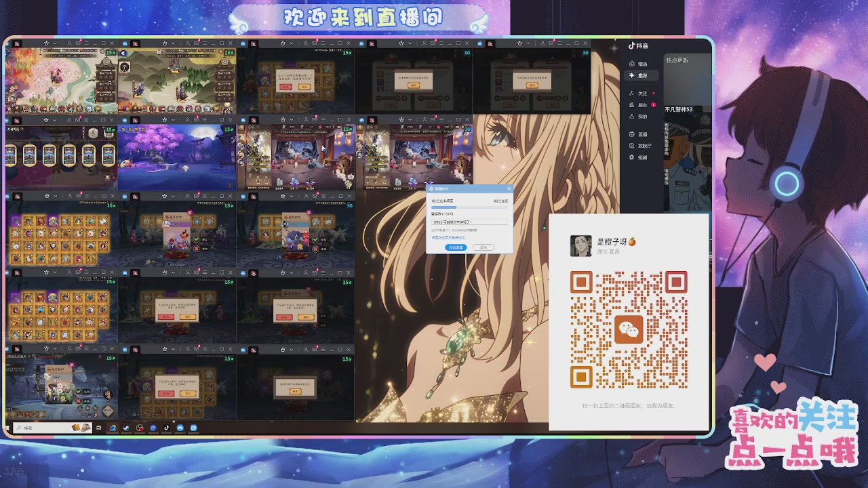Click the white cancel button in the dialog

[484, 247]
